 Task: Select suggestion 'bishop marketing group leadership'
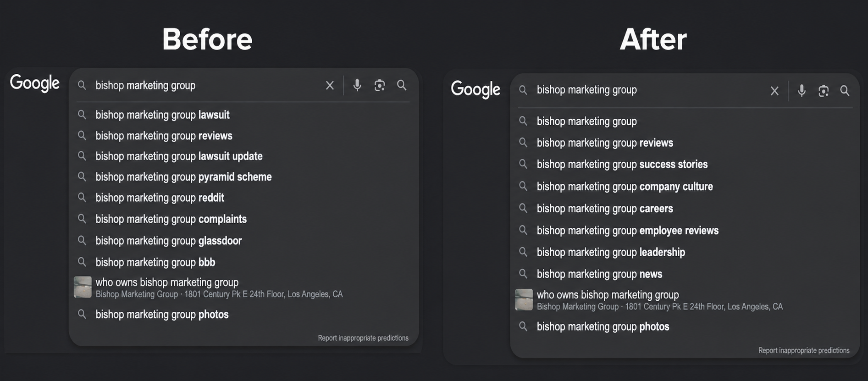tap(611, 252)
